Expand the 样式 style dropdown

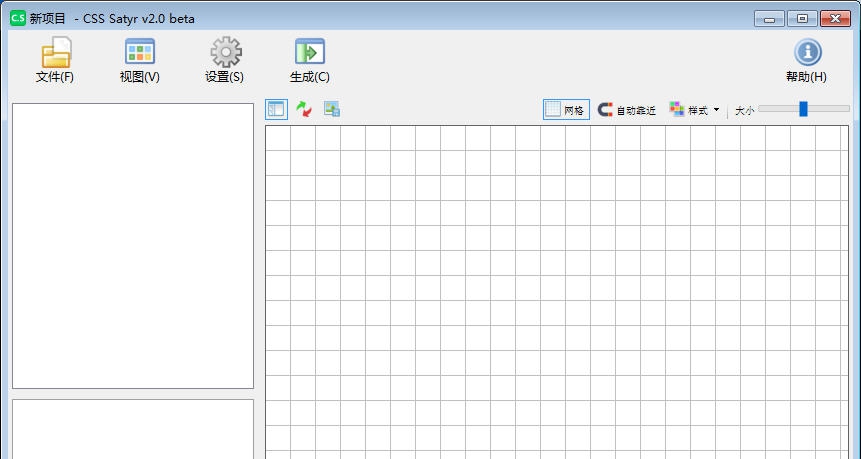(695, 110)
